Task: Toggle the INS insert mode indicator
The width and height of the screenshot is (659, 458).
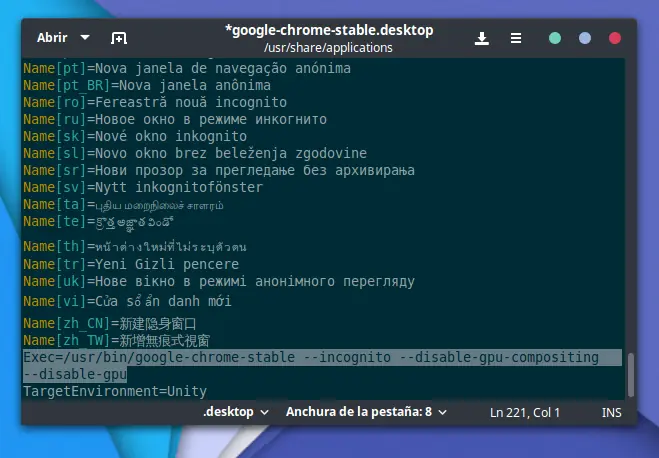Action: coord(612,413)
